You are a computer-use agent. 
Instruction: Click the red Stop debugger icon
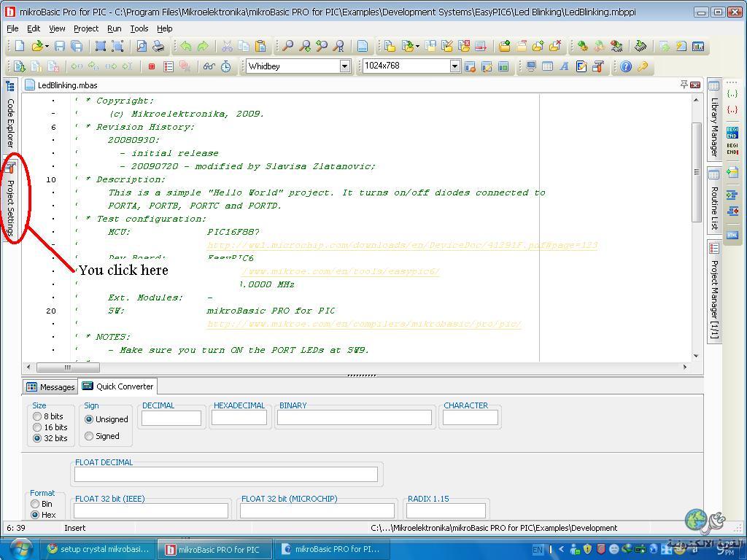pos(152,66)
